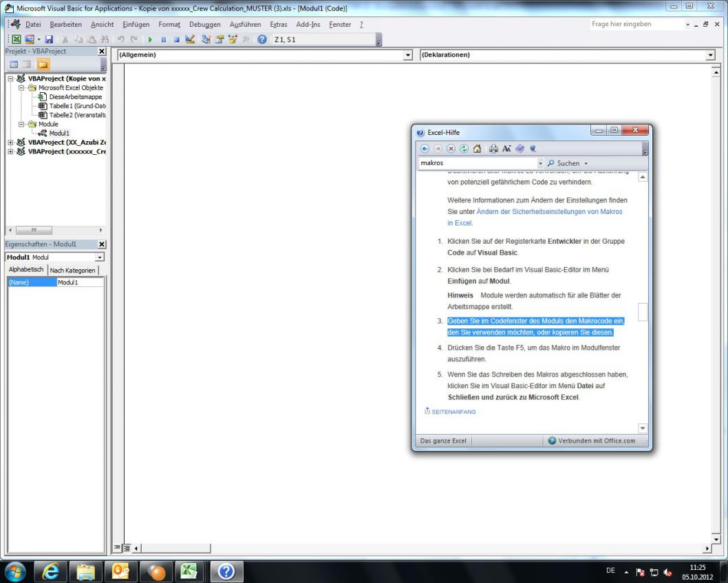The height and width of the screenshot is (583, 728).
Task: Click Insert UserForm toolbar icon
Action: (30, 39)
